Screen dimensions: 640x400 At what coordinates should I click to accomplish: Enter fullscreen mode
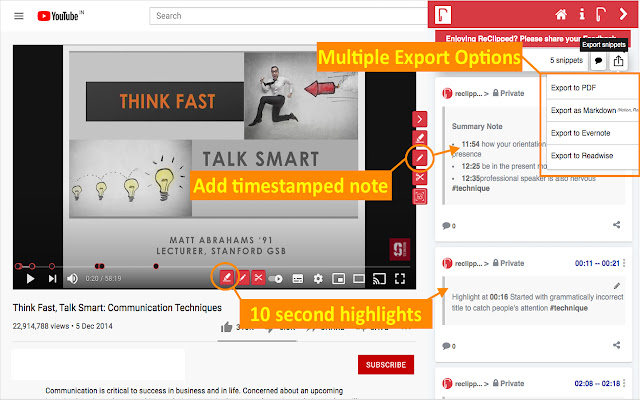coord(400,279)
